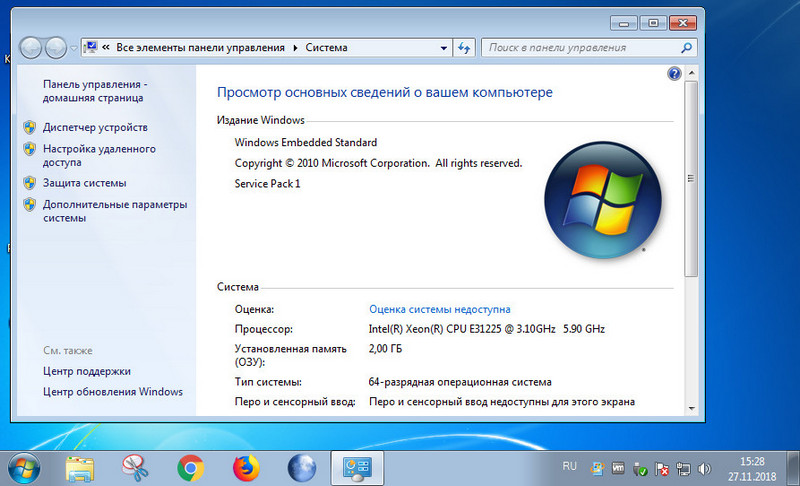
Task: Open Центр обновления Windows link
Action: click(x=113, y=392)
